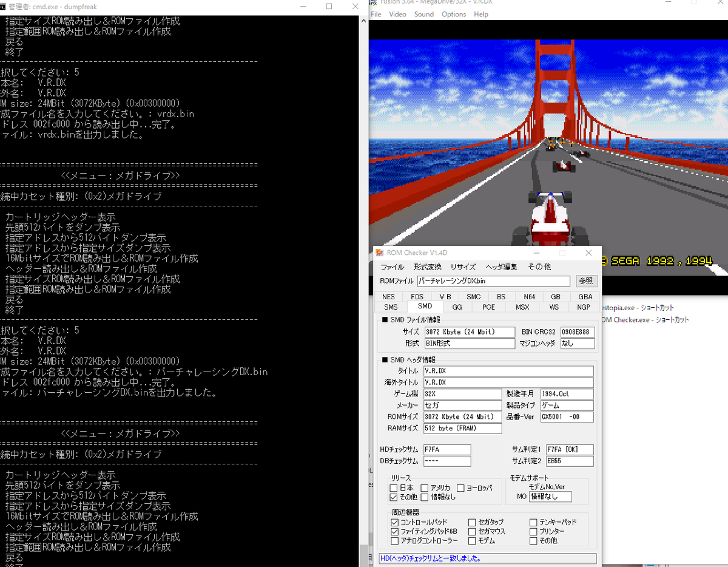Click the 参照 browse button
Viewport: 728px width, 567px height.
(586, 281)
